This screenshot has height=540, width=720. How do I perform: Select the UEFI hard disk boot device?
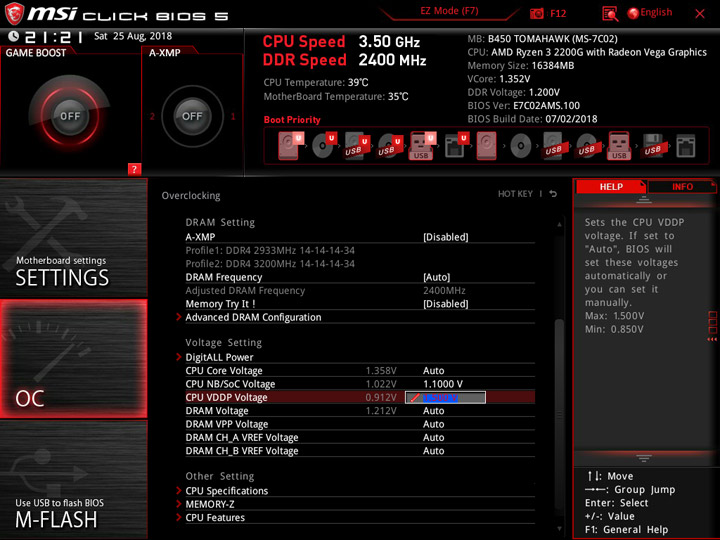coord(290,146)
